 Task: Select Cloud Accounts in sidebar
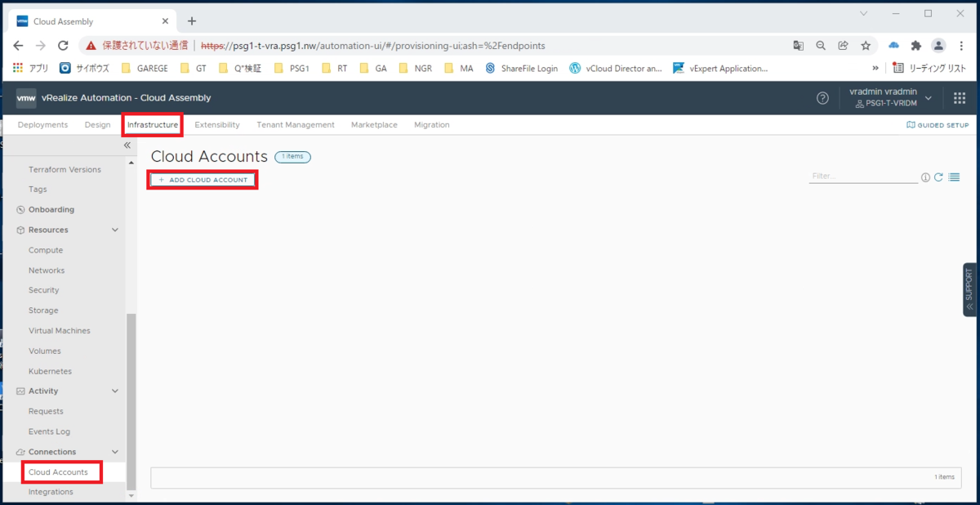pos(58,472)
